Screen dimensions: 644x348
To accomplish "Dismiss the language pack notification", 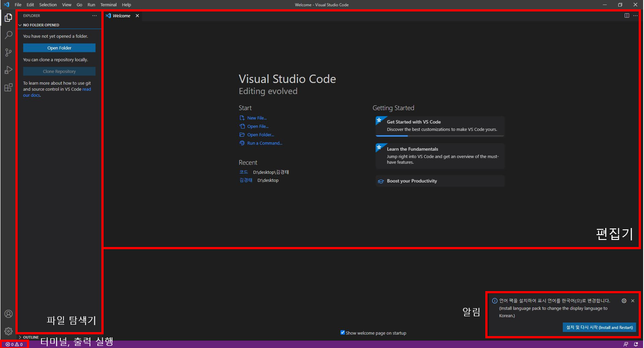I will (633, 301).
